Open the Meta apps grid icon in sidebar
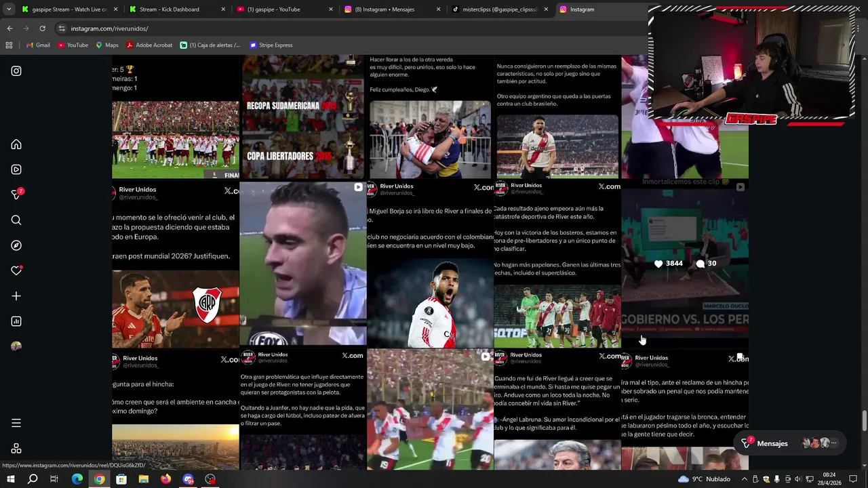Image resolution: width=868 pixels, height=488 pixels. [16, 449]
